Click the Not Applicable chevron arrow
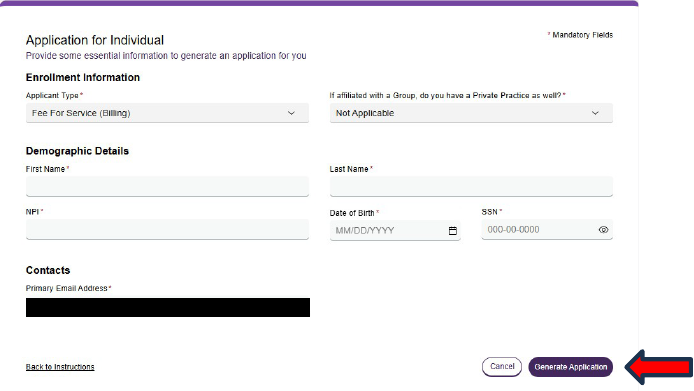 point(595,113)
